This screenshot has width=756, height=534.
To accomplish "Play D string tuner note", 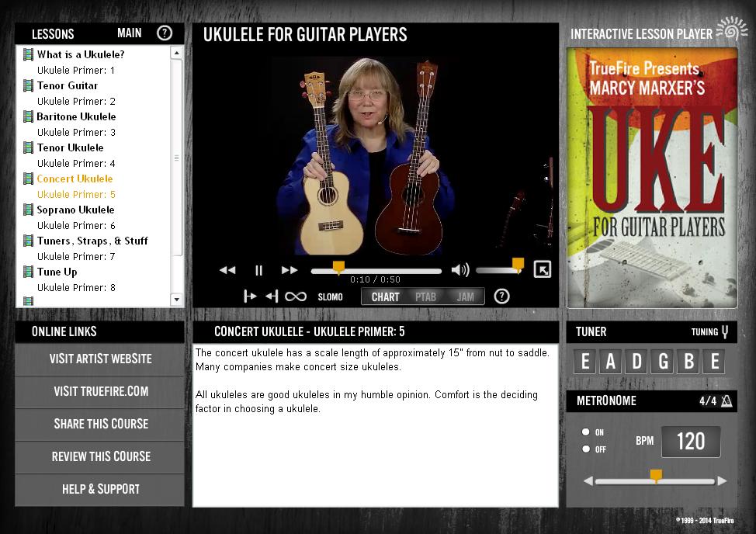I will (636, 361).
